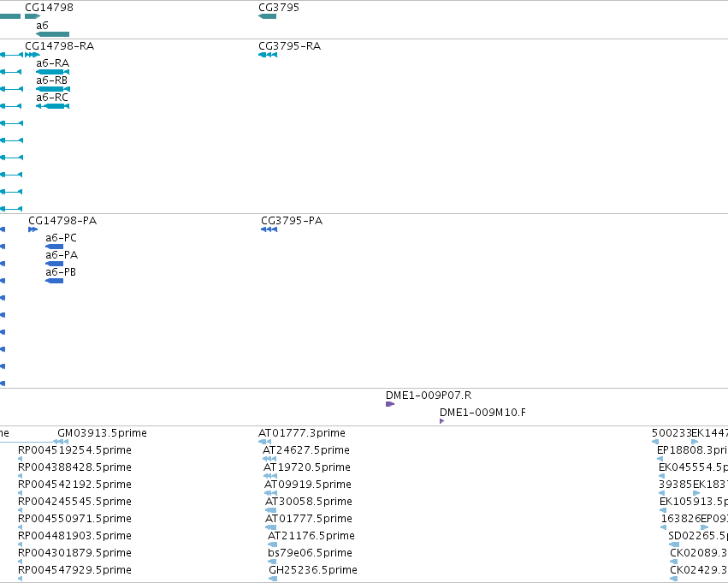Click the a6-RB transcript label
The height and width of the screenshot is (583, 728).
pyautogui.click(x=52, y=80)
